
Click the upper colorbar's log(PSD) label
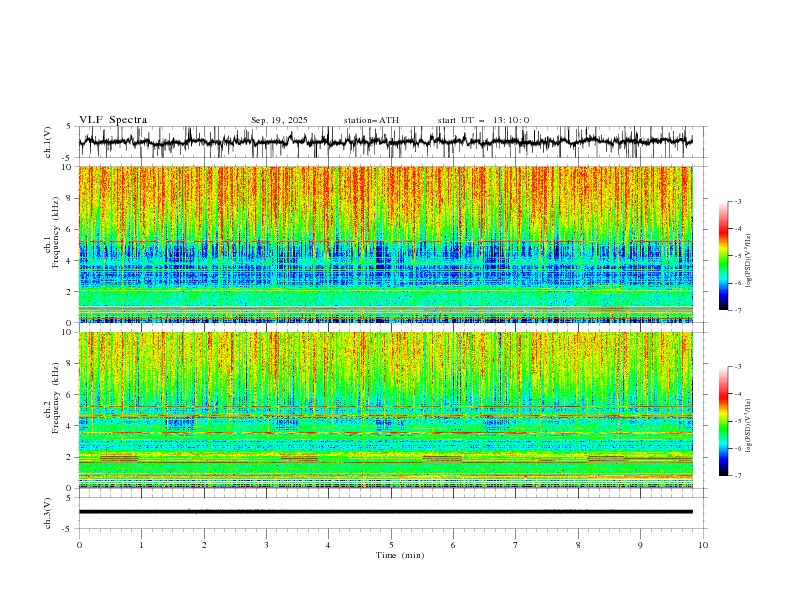coord(748,261)
